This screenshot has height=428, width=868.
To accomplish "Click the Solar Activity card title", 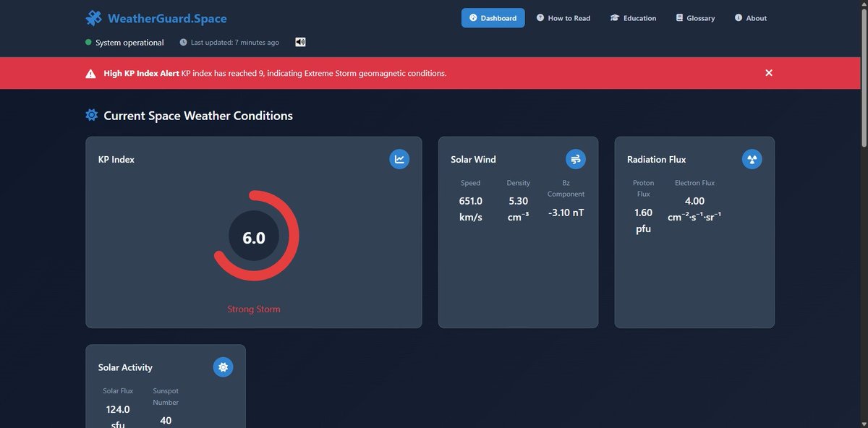I will (125, 367).
